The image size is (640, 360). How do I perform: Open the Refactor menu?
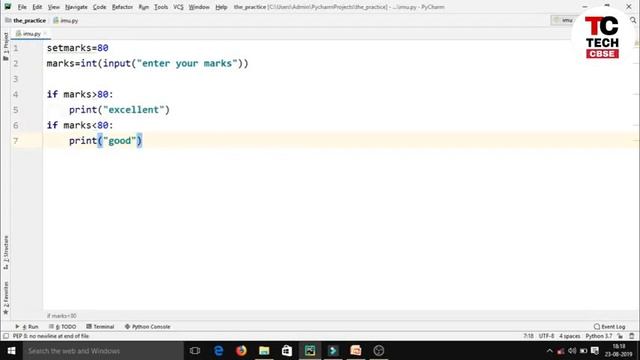click(x=122, y=7)
